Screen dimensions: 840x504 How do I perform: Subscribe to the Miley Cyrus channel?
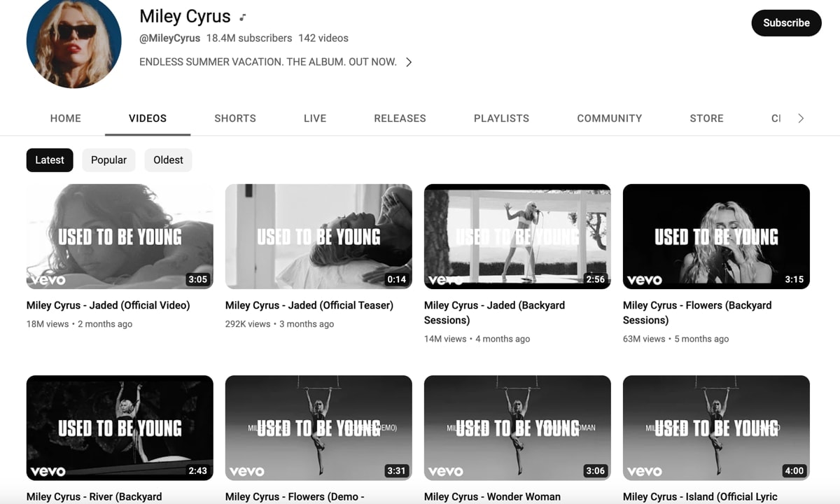[786, 23]
